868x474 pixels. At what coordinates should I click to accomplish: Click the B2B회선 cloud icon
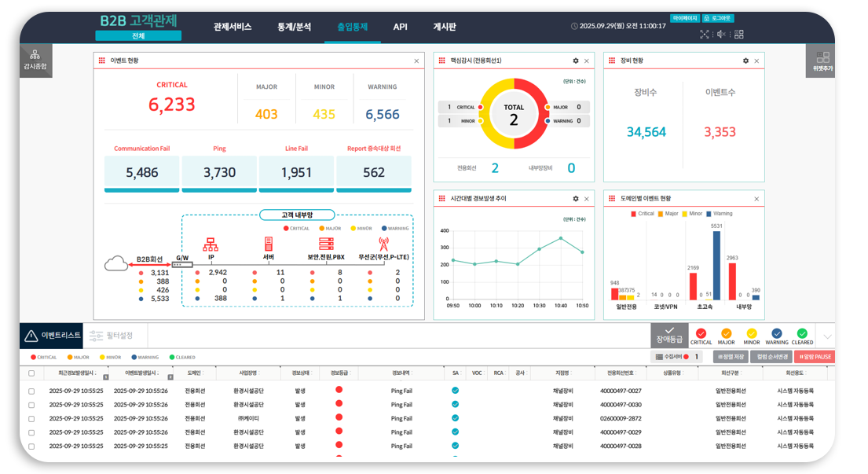[x=116, y=263]
